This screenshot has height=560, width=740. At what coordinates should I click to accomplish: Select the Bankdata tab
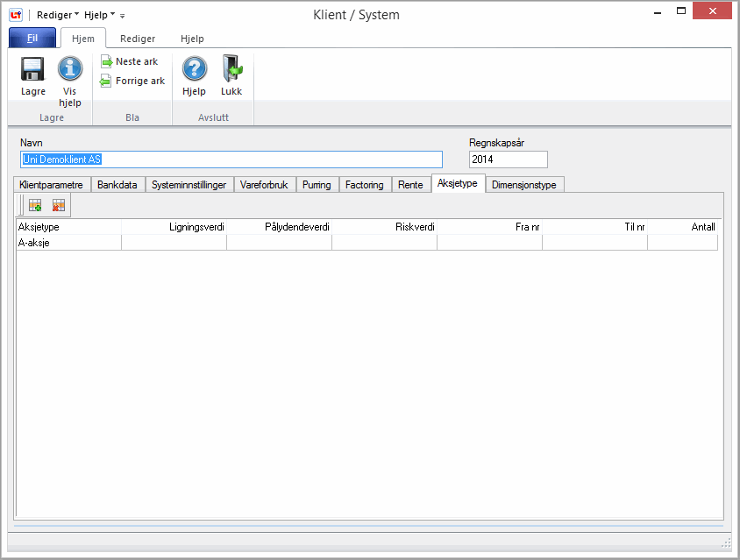[x=117, y=185]
